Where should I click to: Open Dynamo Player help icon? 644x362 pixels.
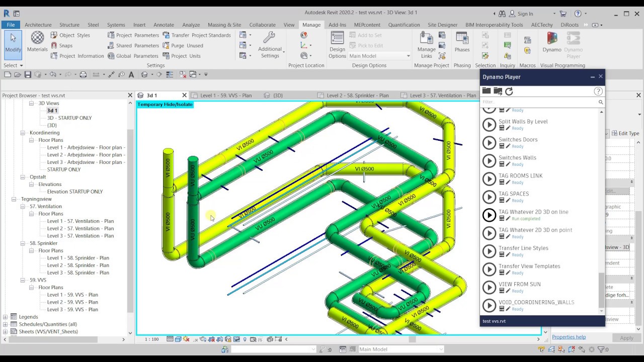tap(598, 91)
